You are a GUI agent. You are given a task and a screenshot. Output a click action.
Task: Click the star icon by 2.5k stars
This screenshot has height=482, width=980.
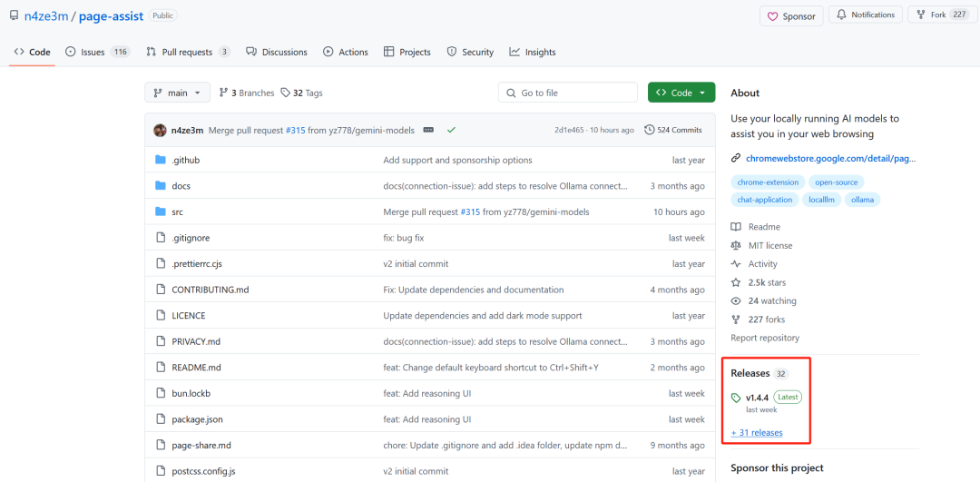click(x=736, y=282)
